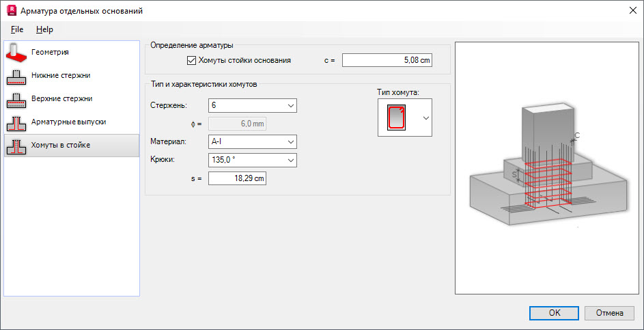
Task: Open the Материал dropdown showing A-I
Action: [x=253, y=142]
